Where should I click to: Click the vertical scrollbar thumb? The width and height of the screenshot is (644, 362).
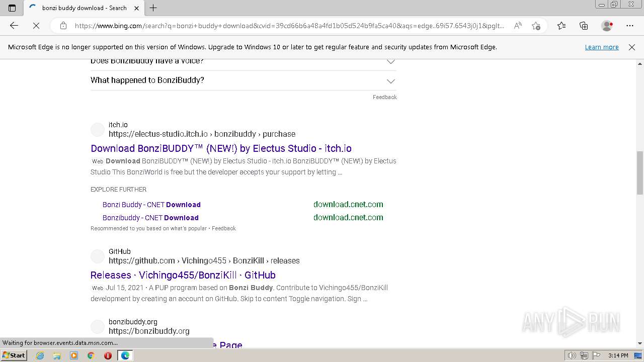point(640,172)
